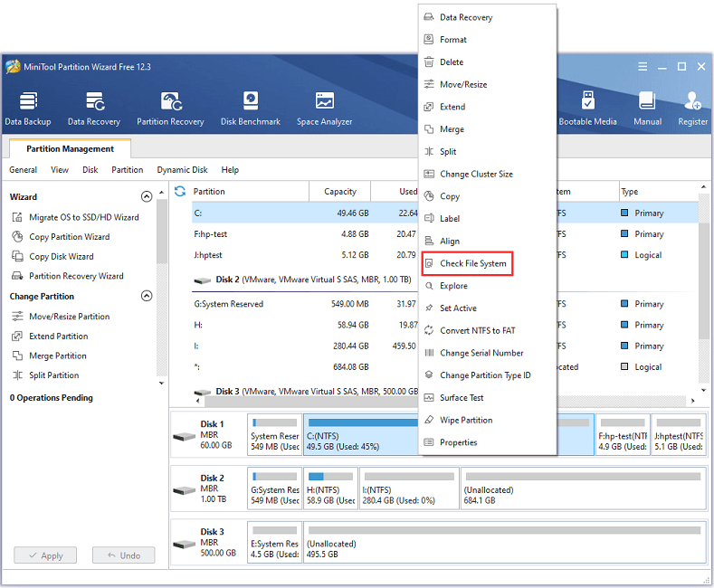The height and width of the screenshot is (588, 714).
Task: Open the Space Analyzer tool
Action: tap(324, 109)
